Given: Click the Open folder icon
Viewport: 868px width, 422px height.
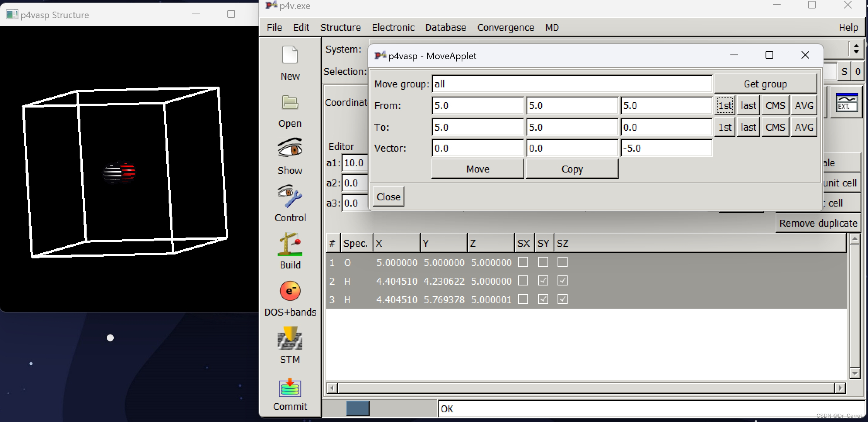Looking at the screenshot, I should (290, 103).
